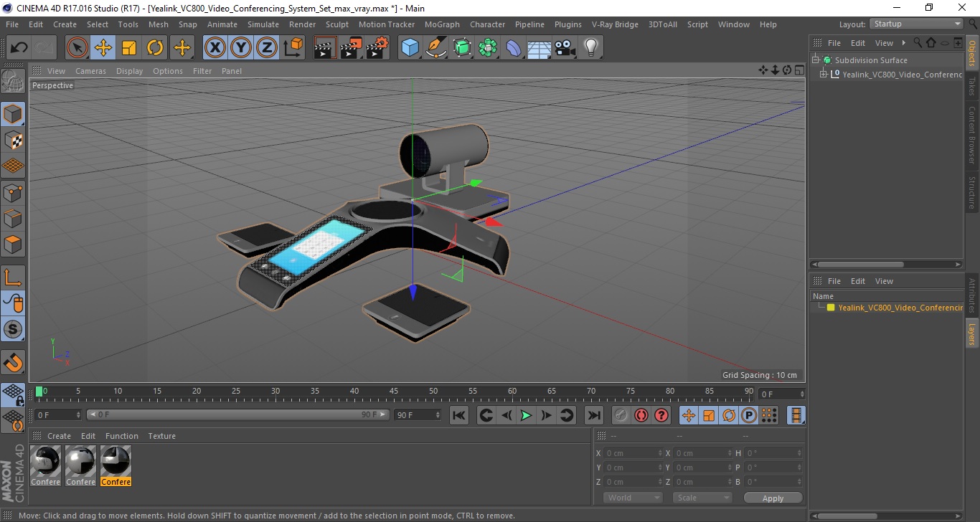Open the Layout dropdown Startup
980x522 pixels.
[x=916, y=24]
